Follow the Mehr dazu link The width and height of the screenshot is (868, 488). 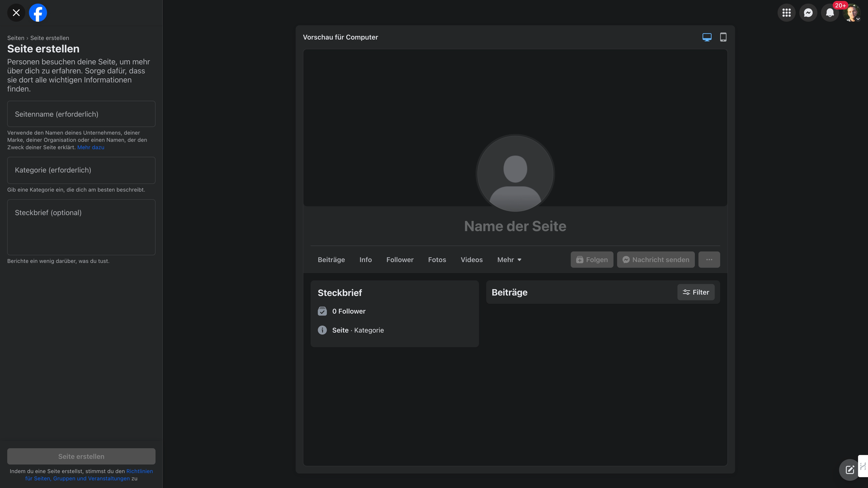91,147
